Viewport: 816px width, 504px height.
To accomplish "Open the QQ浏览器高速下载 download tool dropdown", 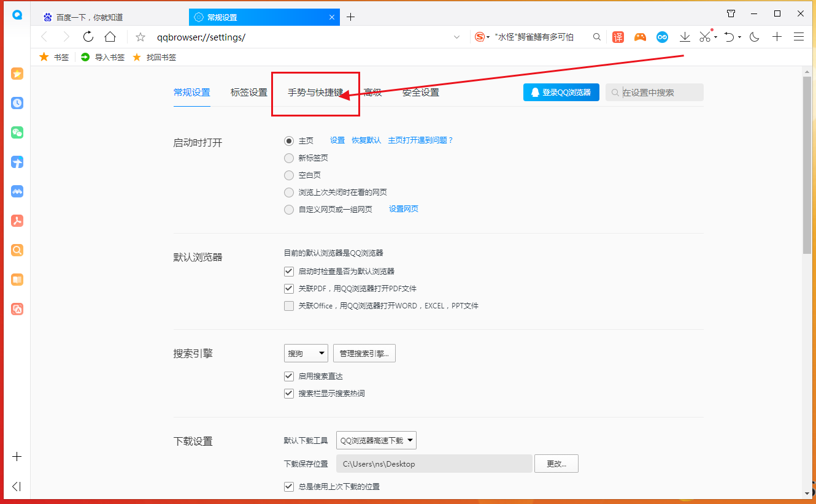I will click(x=376, y=440).
